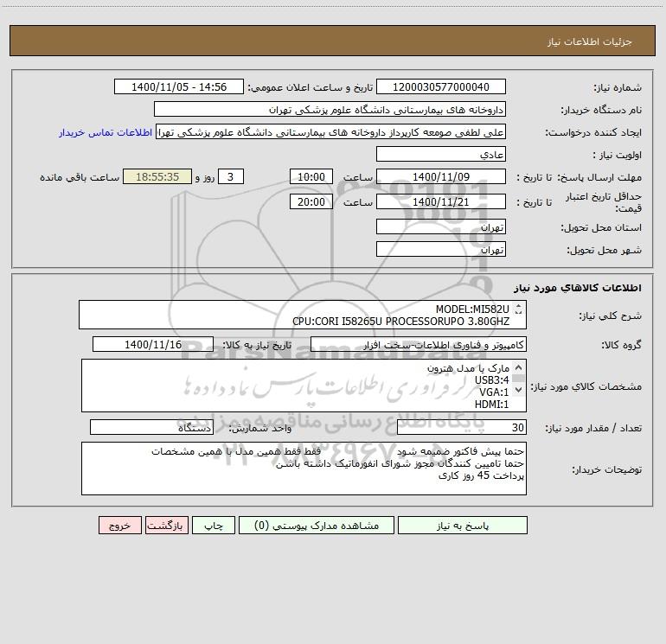Viewport: 666px width, 644px height.
Task: Select the شماره نیاز field 1200030577000040
Action: [x=441, y=87]
